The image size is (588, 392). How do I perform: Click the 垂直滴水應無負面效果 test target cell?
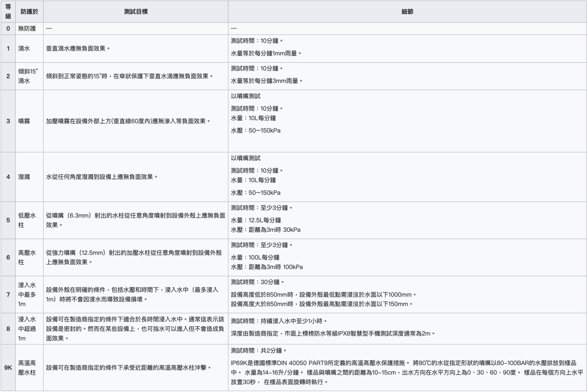pyautogui.click(x=78, y=49)
